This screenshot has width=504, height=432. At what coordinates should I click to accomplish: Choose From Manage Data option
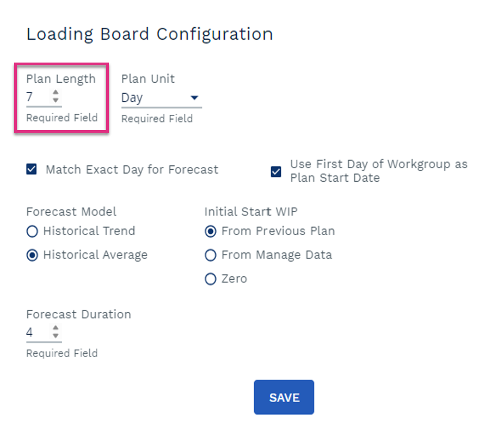(211, 255)
